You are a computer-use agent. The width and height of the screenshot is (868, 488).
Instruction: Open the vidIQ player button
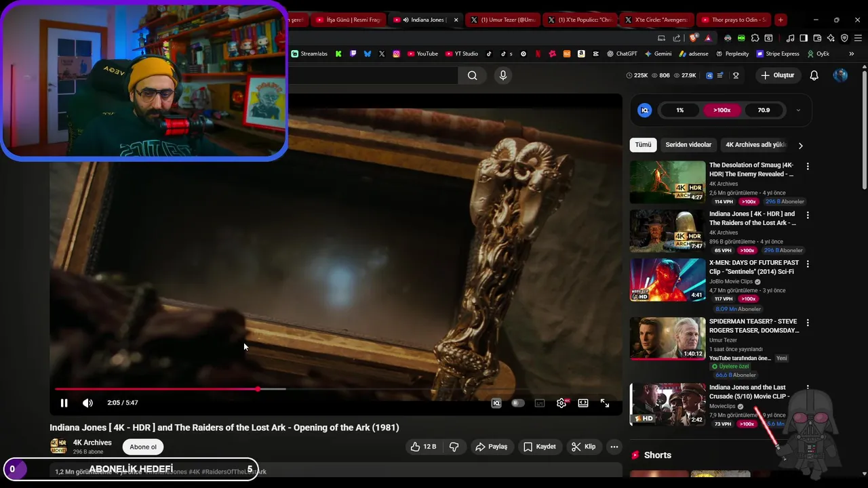pos(496,403)
